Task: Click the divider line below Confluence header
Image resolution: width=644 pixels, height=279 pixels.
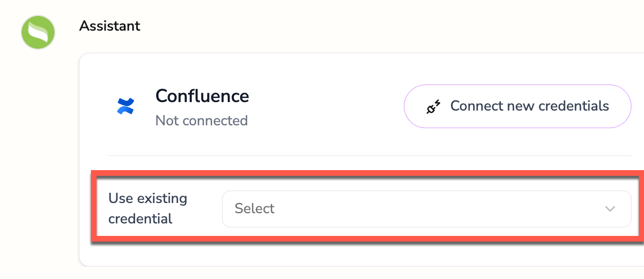Action: [369, 155]
